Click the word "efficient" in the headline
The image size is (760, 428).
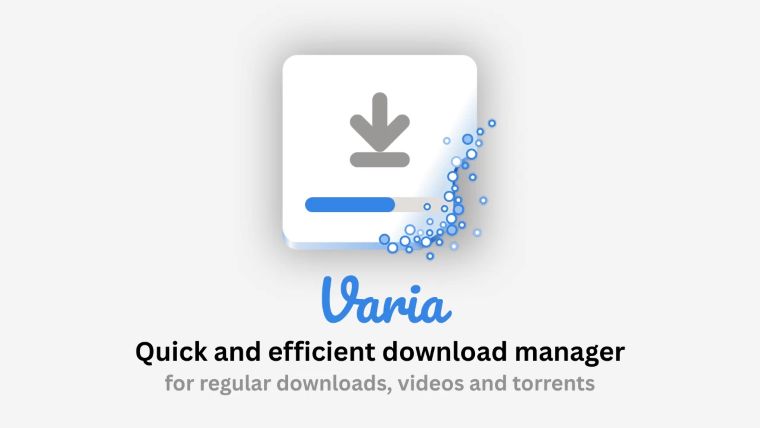[x=322, y=351]
